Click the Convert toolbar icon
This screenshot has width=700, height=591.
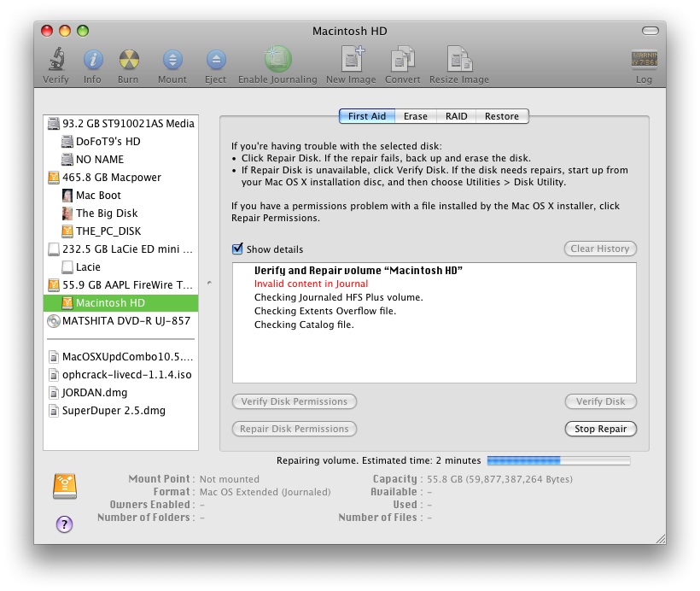(403, 59)
